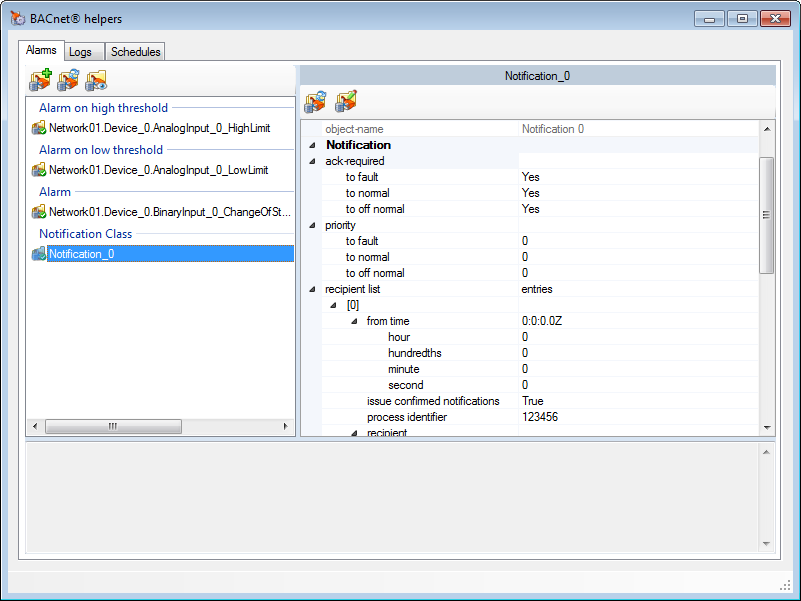The width and height of the screenshot is (801, 601).
Task: Click the issue confirmed notifications True value
Action: tap(532, 401)
